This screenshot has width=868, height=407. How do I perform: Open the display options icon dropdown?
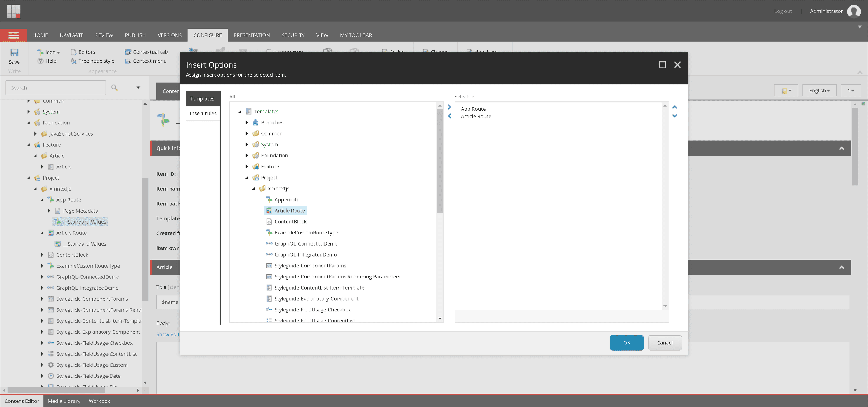786,91
